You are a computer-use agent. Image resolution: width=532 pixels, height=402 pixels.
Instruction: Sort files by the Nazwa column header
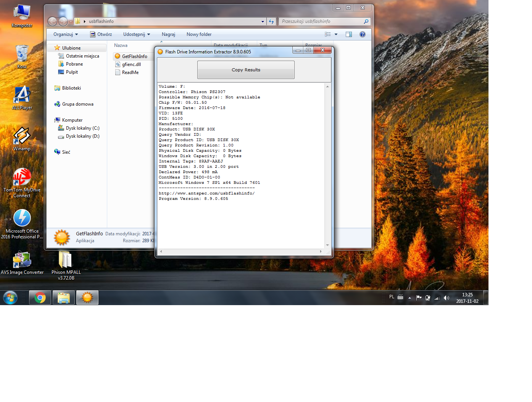tap(121, 45)
